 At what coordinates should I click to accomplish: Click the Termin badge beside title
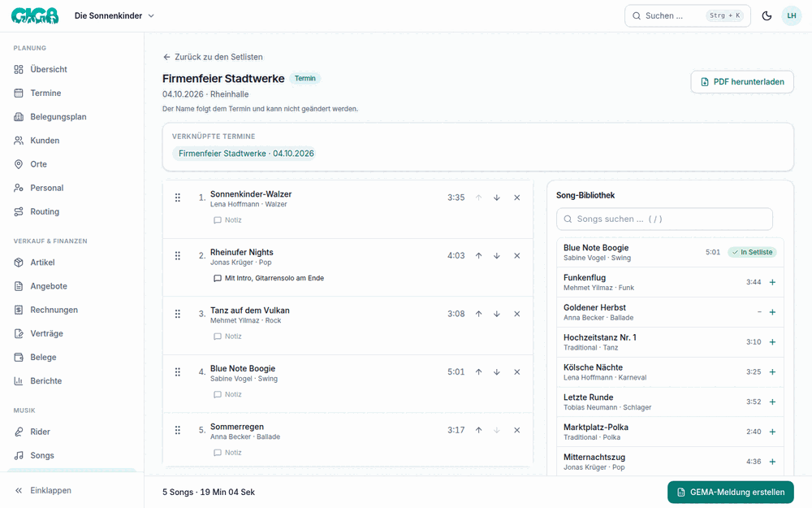(305, 78)
